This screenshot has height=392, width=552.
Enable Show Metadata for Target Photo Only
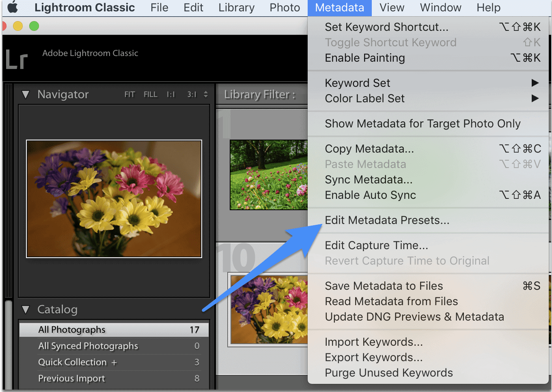click(x=423, y=123)
